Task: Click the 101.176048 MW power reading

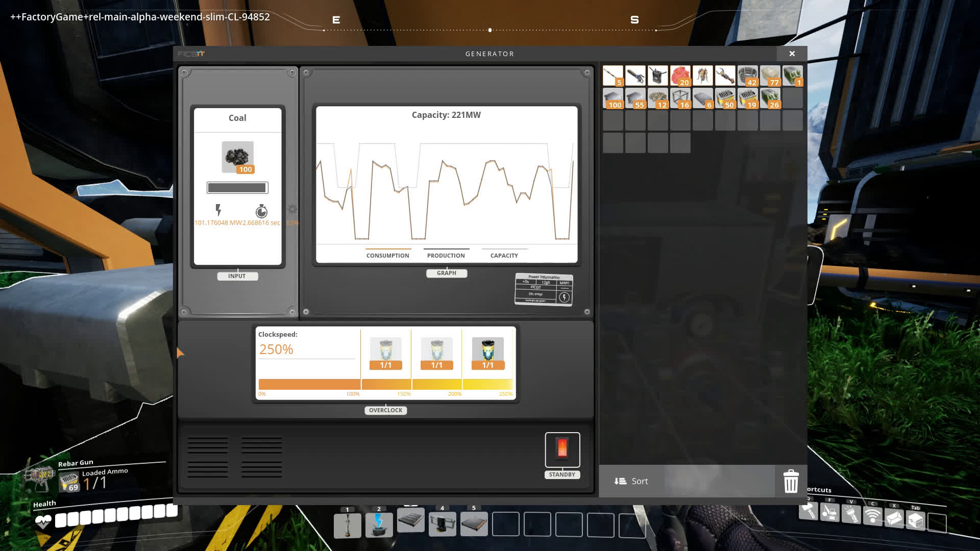Action: tap(218, 222)
